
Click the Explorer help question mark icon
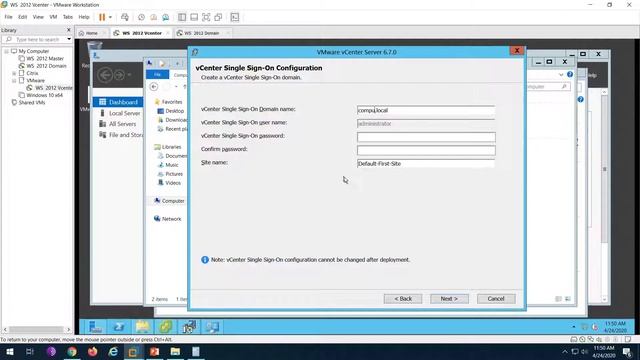pyautogui.click(x=570, y=74)
